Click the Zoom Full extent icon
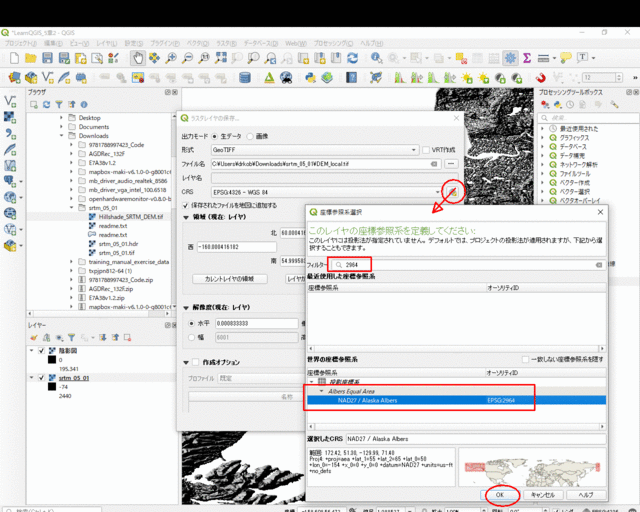This screenshot has height=512, width=640. point(221,58)
